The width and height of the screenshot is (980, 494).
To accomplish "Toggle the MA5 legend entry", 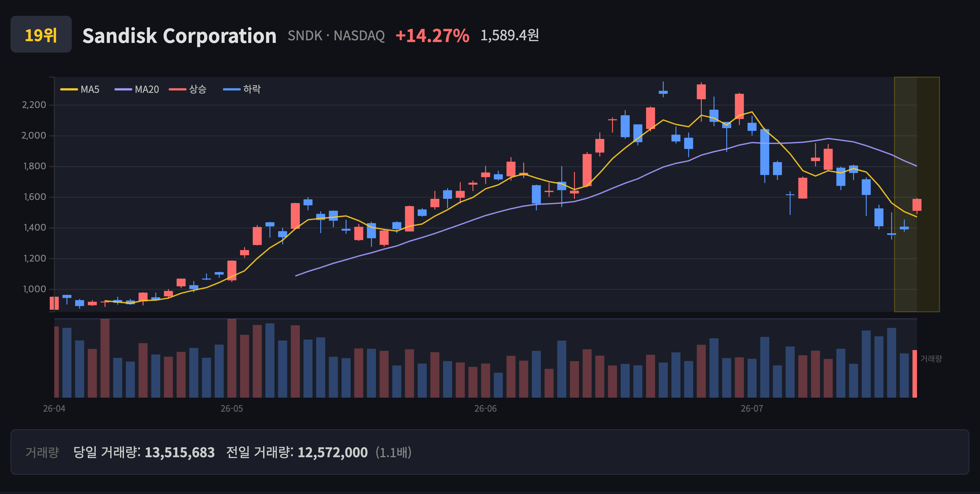I will click(80, 89).
